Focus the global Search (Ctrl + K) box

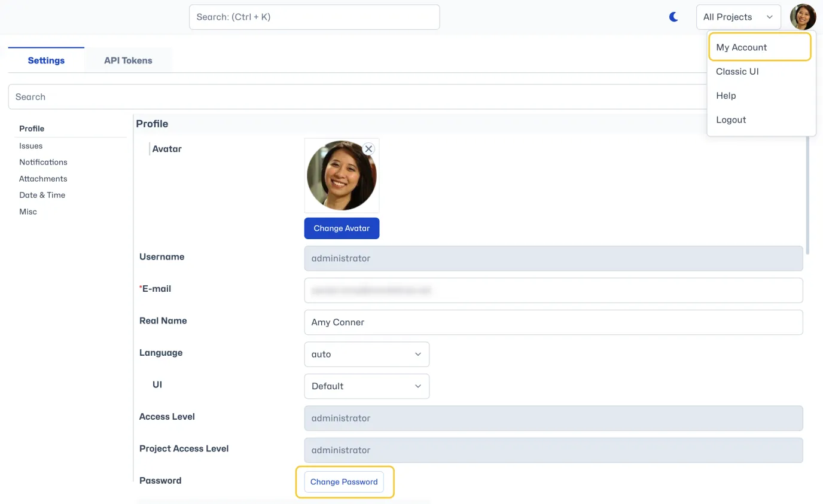pyautogui.click(x=314, y=17)
